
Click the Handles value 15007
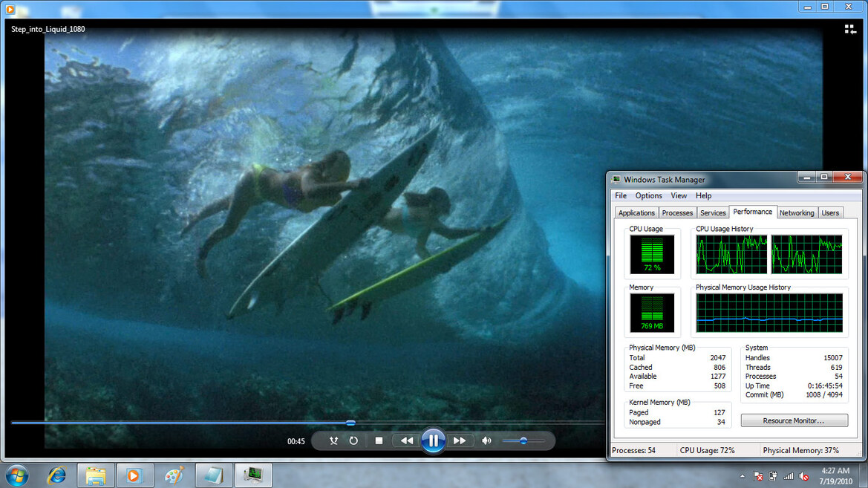coord(832,358)
